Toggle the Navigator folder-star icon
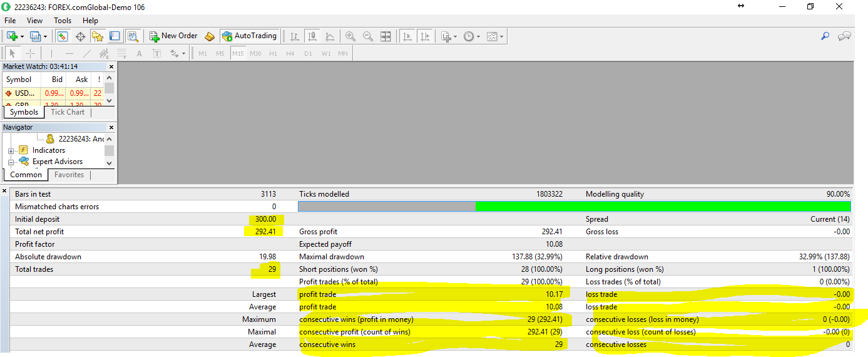Viewport: 868px width, 357px height. click(x=97, y=36)
